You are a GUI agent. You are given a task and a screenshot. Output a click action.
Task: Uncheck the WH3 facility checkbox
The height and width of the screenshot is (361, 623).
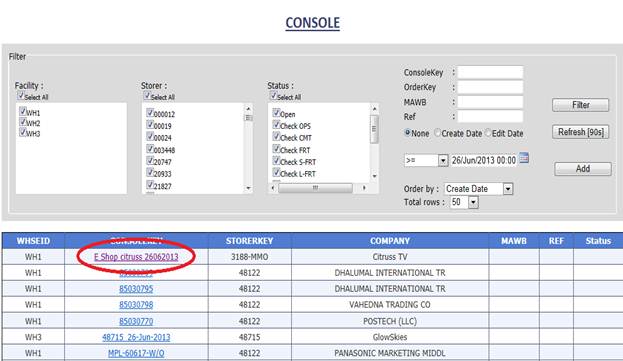tap(23, 132)
